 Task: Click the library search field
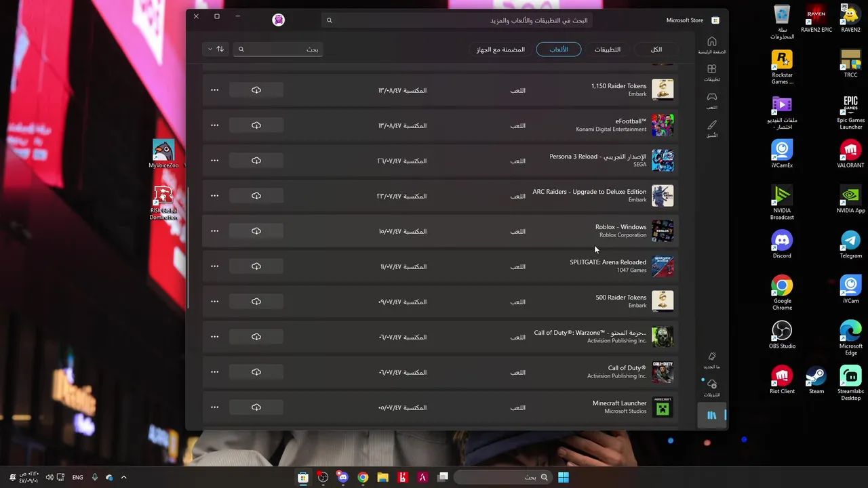coord(278,49)
